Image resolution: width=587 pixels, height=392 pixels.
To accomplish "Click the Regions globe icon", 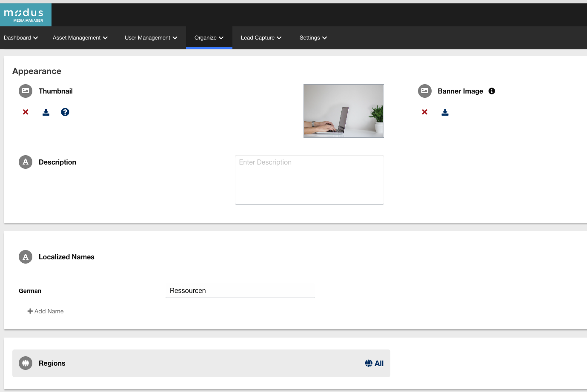I will tap(26, 363).
